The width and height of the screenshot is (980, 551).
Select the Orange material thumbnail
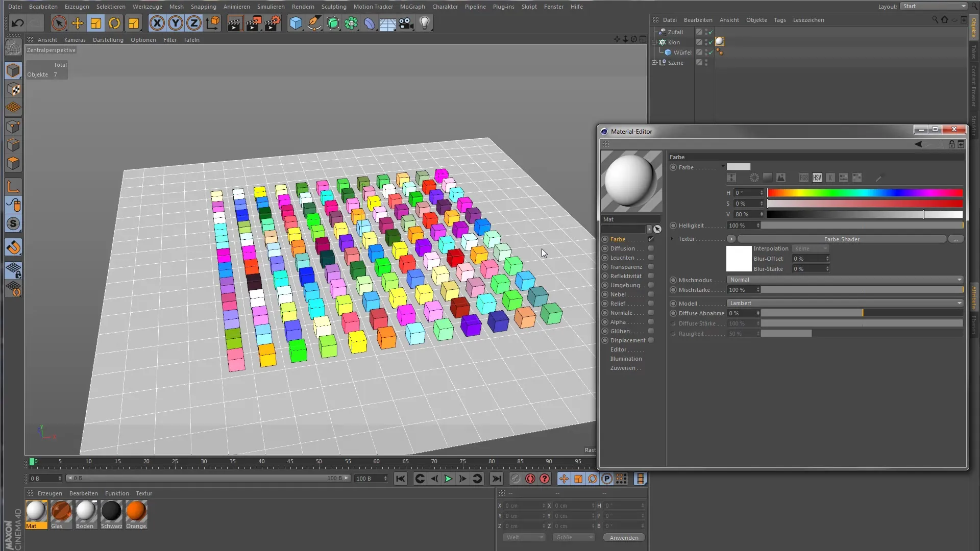(x=136, y=514)
